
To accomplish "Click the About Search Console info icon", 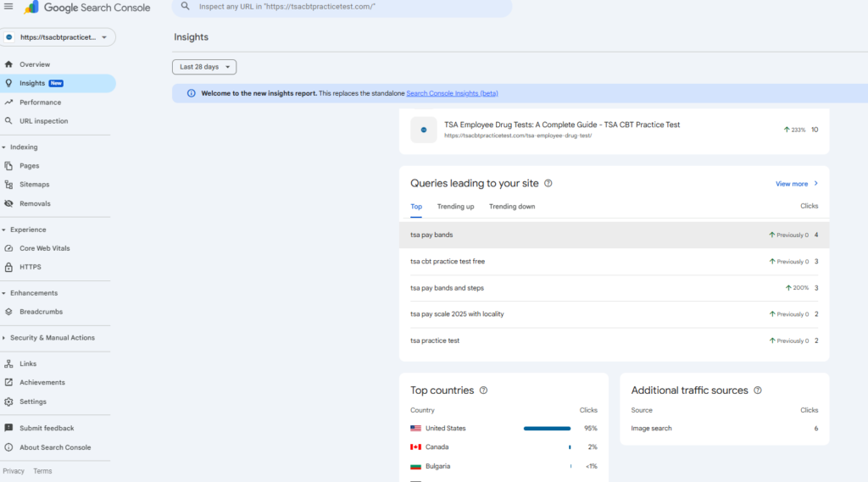I will click(8, 447).
